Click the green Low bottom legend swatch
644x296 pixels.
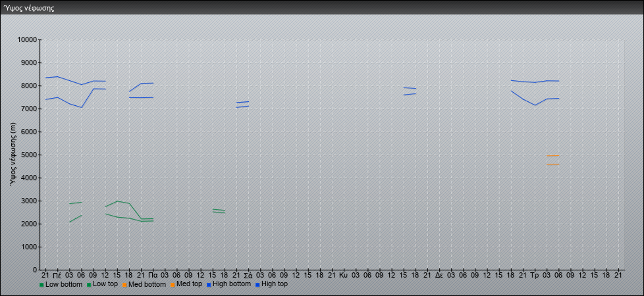tap(41, 285)
